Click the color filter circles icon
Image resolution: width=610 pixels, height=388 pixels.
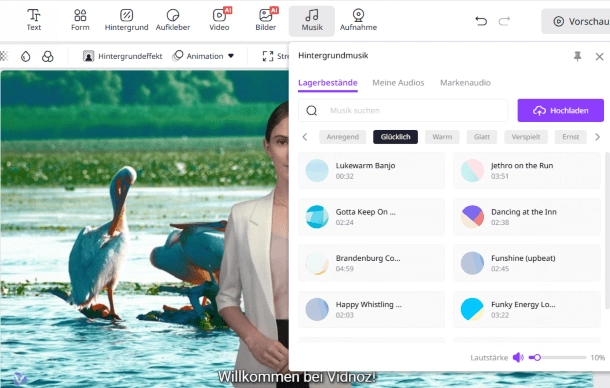(47, 56)
